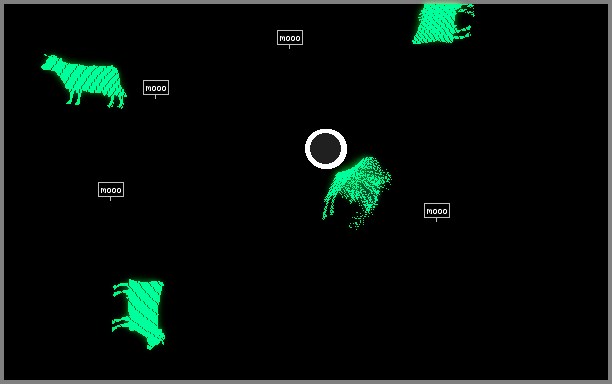Click the head of the bottom rotated cow
Viewport: 612px width, 384px height.
(155, 341)
